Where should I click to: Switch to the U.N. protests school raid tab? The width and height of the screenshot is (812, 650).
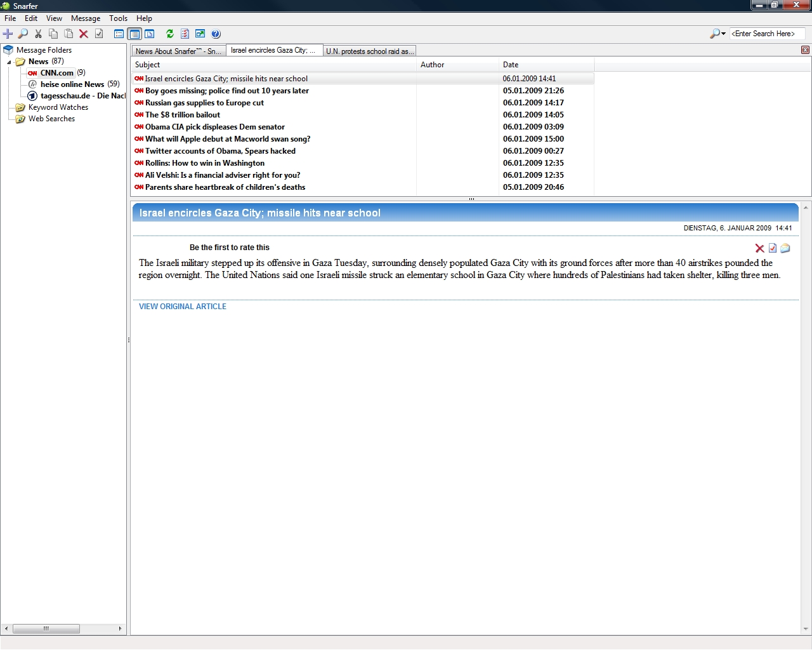(x=369, y=51)
